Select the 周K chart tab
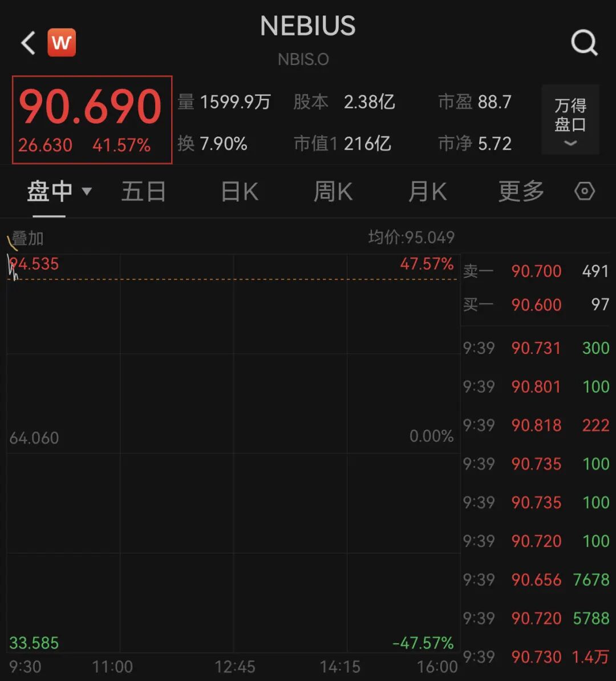This screenshot has width=616, height=681. coord(333,192)
